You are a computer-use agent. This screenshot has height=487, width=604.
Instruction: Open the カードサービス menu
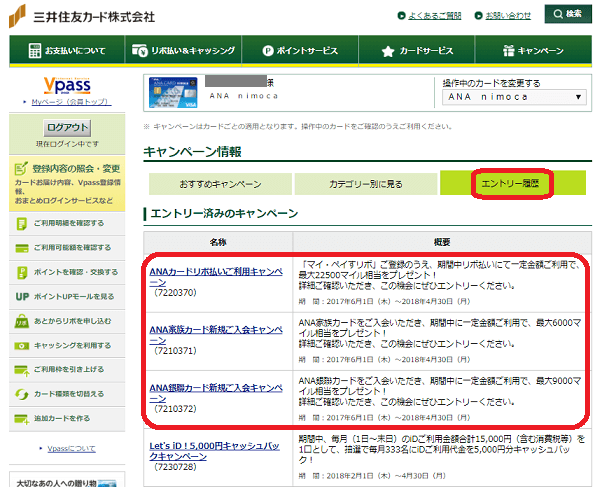pyautogui.click(x=417, y=50)
